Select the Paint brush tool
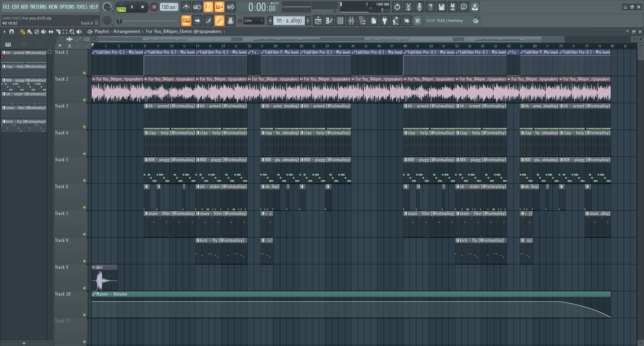Viewport: 644px width, 346px height. (x=30, y=32)
